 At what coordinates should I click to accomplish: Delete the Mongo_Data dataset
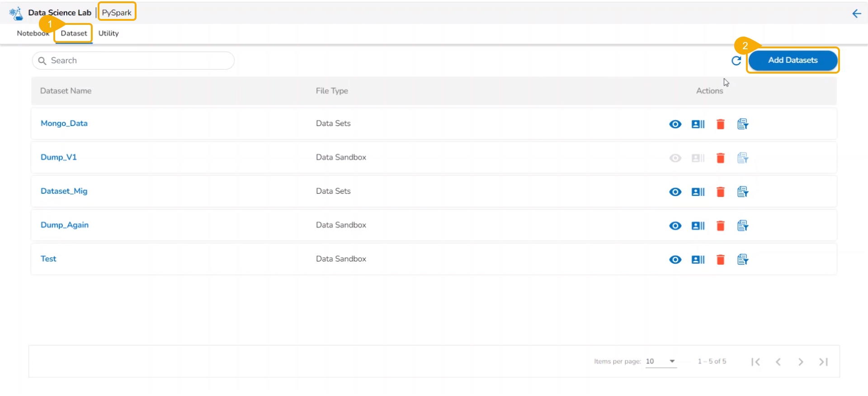[x=721, y=124]
